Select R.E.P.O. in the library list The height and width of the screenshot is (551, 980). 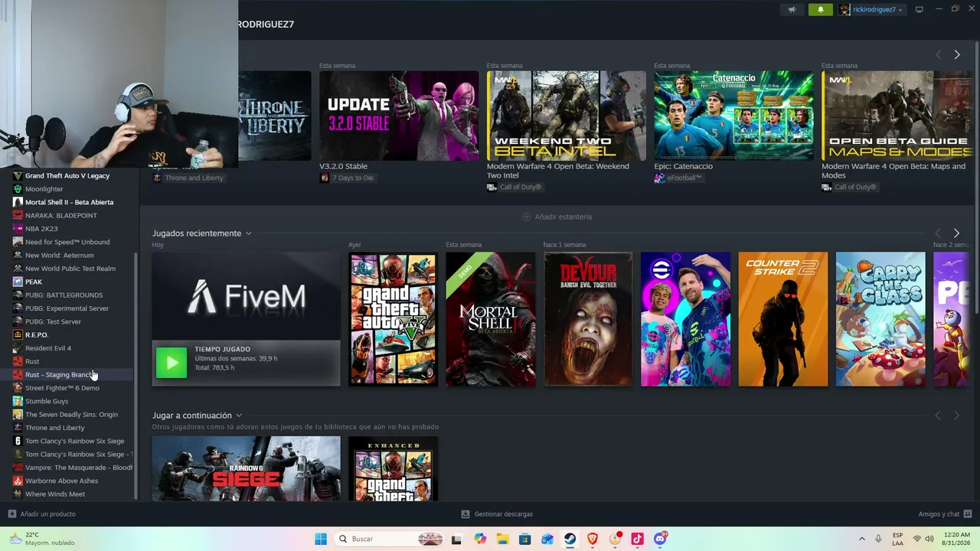[x=37, y=335]
